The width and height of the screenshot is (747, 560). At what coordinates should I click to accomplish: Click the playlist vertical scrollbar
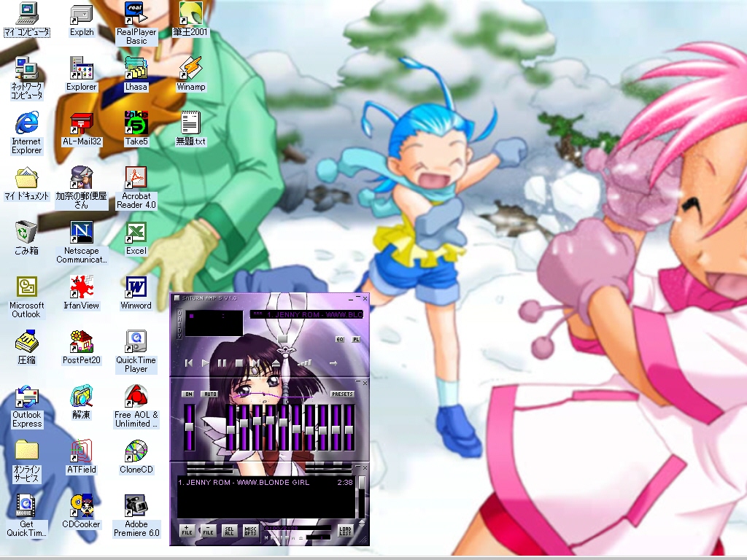(362, 497)
